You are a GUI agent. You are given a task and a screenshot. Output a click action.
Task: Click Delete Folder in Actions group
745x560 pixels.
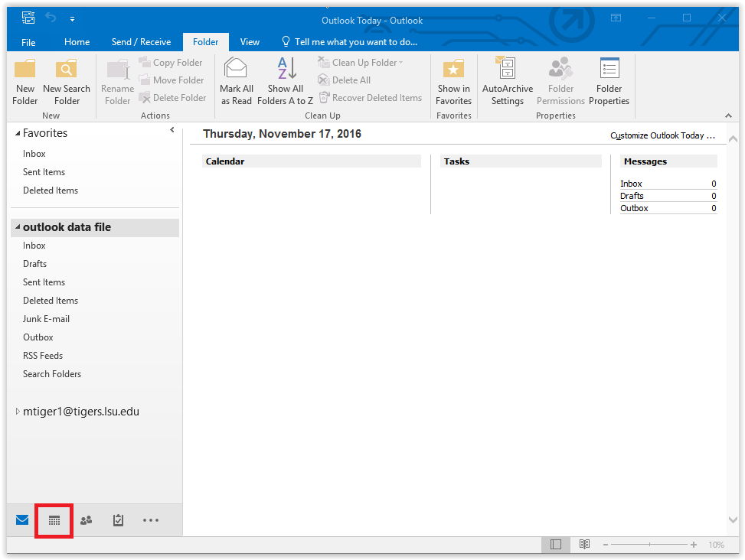172,98
